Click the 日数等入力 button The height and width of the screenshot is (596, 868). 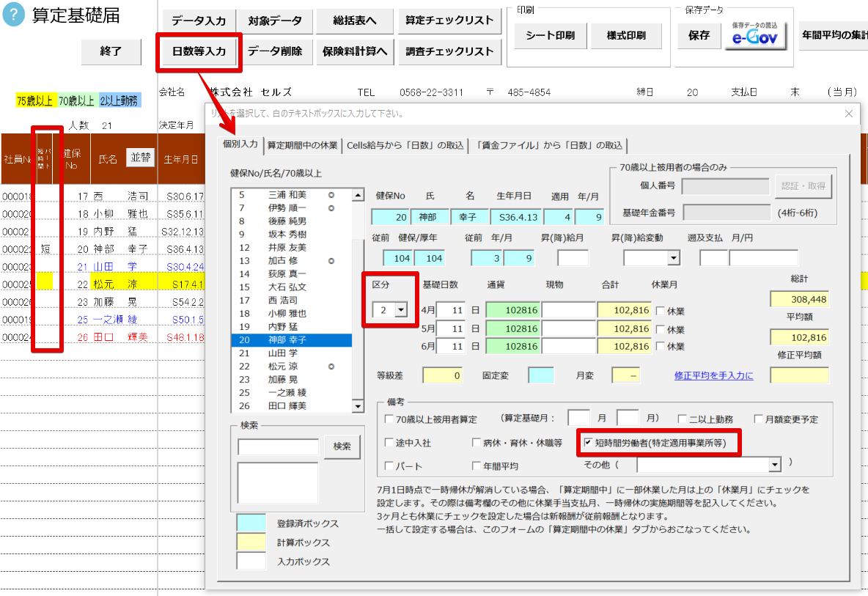tap(199, 51)
